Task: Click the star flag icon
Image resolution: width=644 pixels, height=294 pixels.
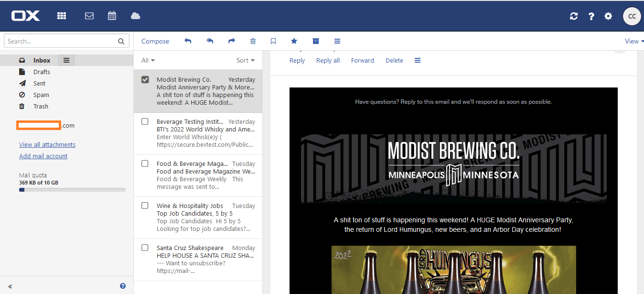Action: (294, 41)
